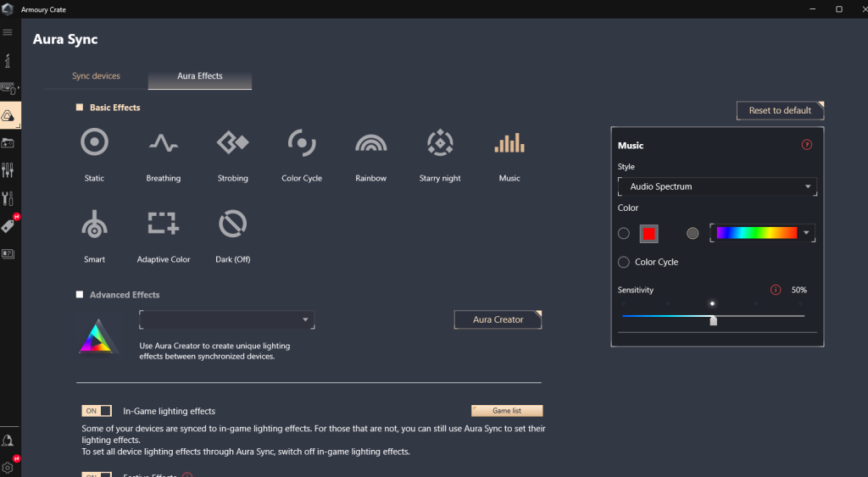Toggle the In-Game lighting effects switch
Image resolution: width=868 pixels, height=477 pixels.
pos(97,411)
